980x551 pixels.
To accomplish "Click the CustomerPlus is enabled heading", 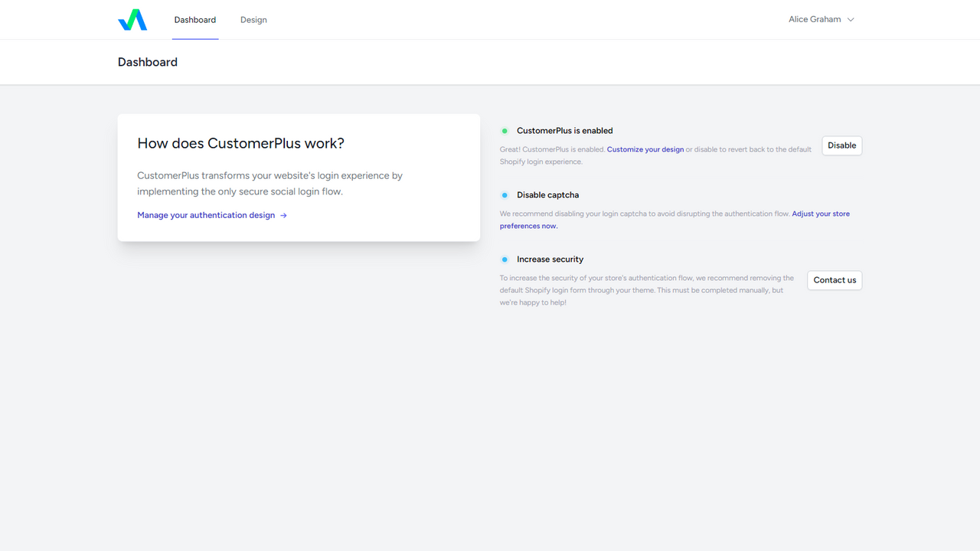I will (x=564, y=130).
